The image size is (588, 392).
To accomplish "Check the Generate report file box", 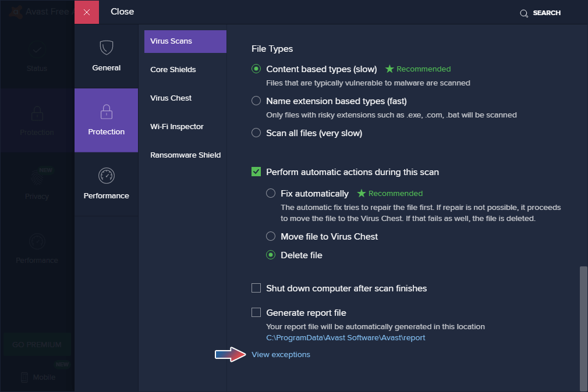I will (256, 312).
